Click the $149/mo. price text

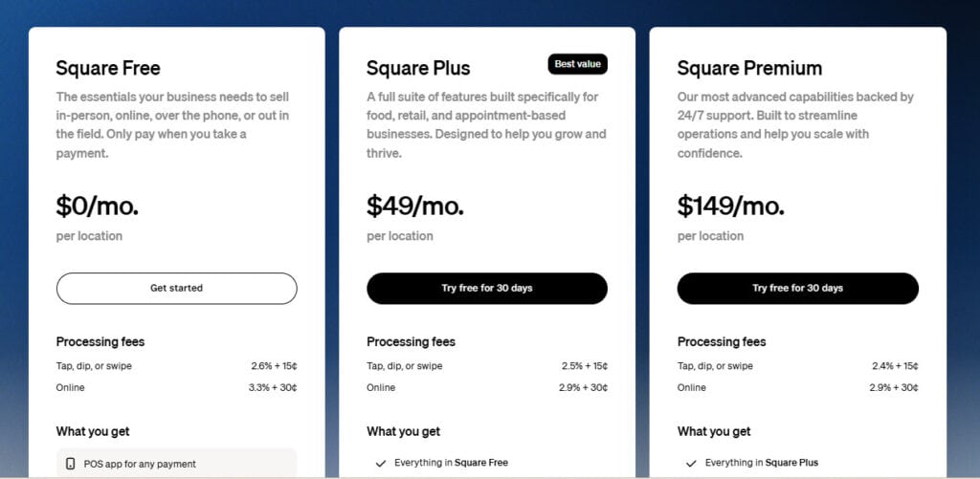coord(730,207)
